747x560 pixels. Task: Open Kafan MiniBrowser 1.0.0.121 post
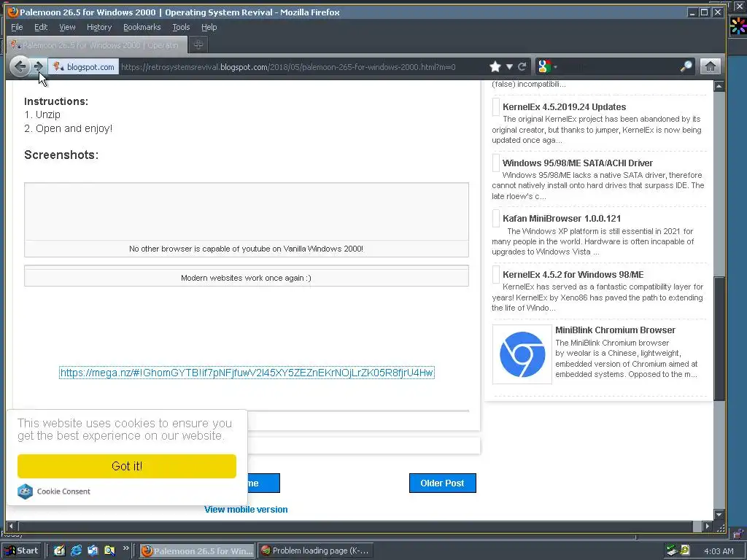(x=562, y=219)
